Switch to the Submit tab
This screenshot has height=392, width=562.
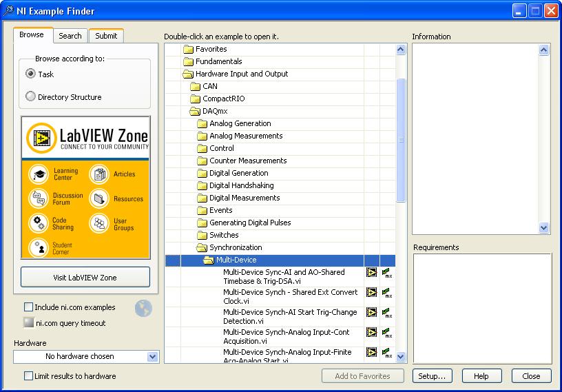point(106,36)
